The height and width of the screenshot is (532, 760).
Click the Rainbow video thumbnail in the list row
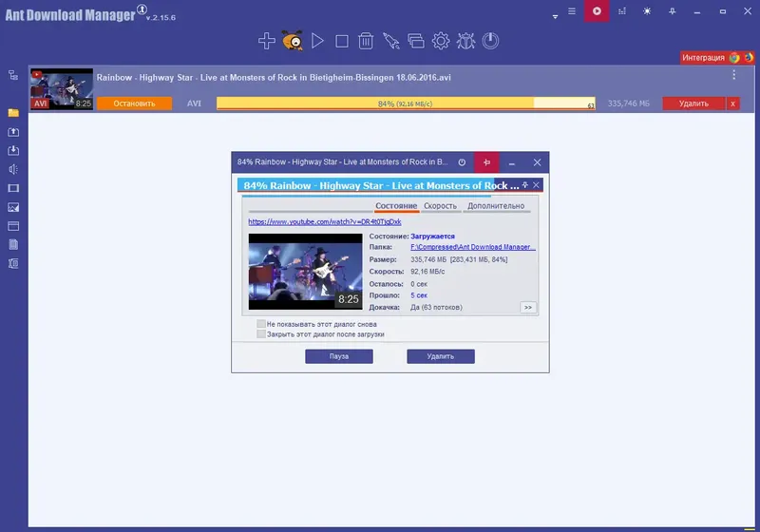pos(62,89)
